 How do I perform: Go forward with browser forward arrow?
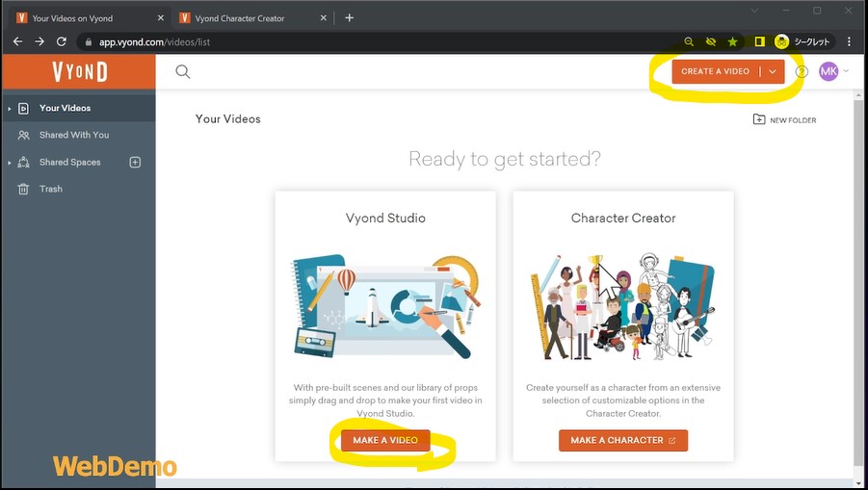[x=39, y=41]
